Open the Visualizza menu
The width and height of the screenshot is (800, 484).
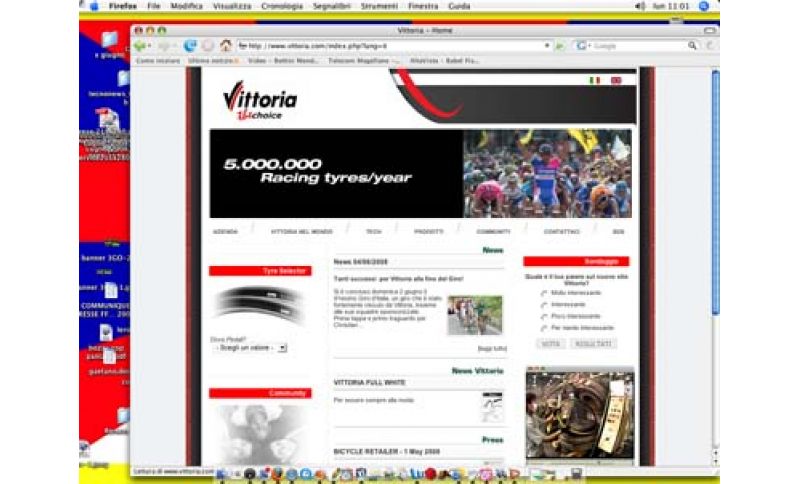pyautogui.click(x=232, y=6)
